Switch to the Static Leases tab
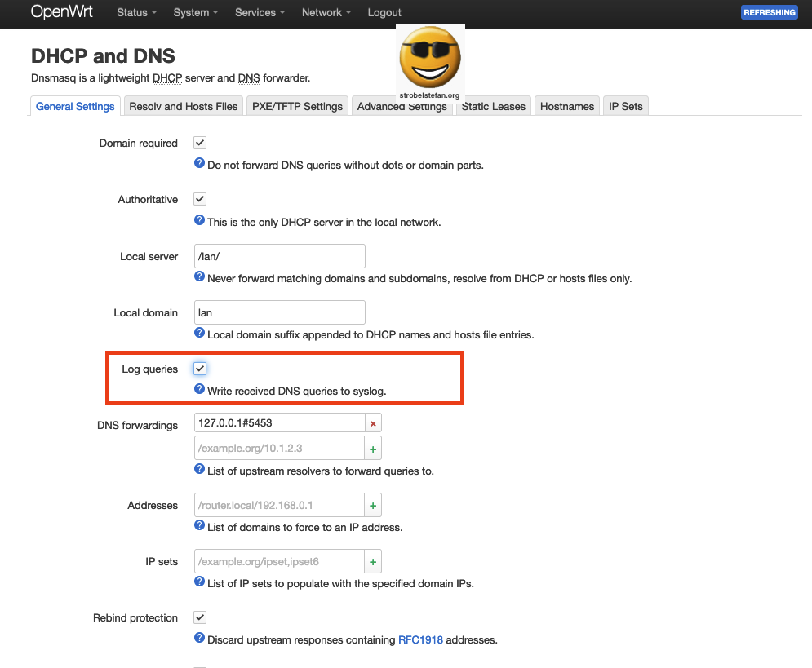812x668 pixels. click(x=493, y=106)
